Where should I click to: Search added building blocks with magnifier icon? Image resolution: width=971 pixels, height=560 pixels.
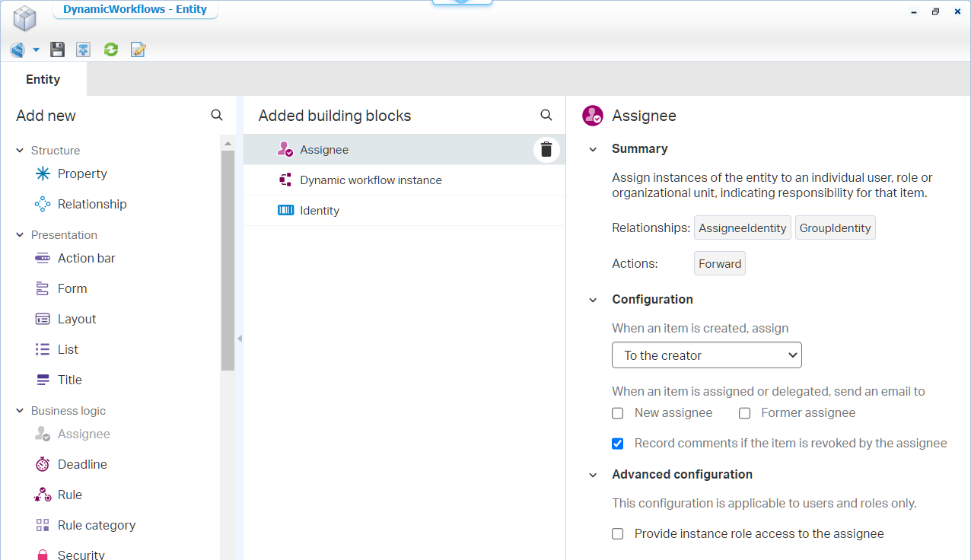[x=546, y=115]
